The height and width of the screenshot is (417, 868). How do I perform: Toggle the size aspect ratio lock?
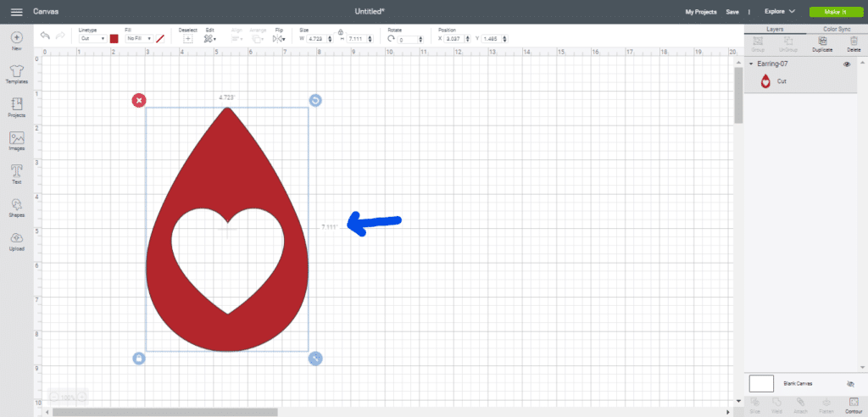[341, 32]
